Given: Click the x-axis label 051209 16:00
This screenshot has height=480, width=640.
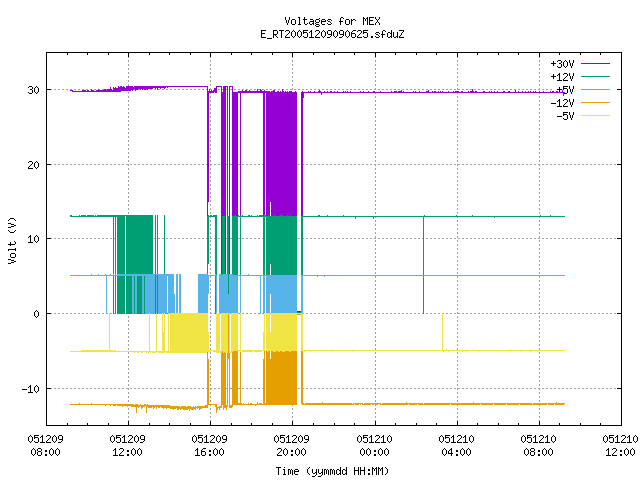Looking at the screenshot, I should pos(209,445).
